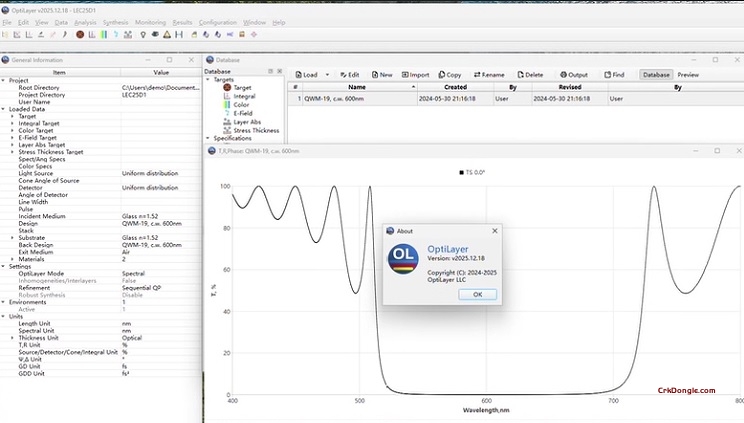Click the OptiLayer OL logo in About dialog
The width and height of the screenshot is (744, 423).
403,258
